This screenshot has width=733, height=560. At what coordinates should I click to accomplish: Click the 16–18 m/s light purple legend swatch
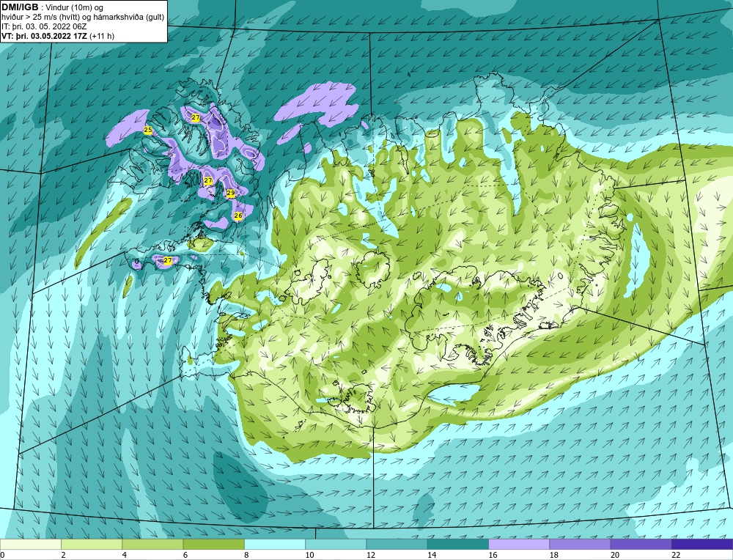[519, 545]
